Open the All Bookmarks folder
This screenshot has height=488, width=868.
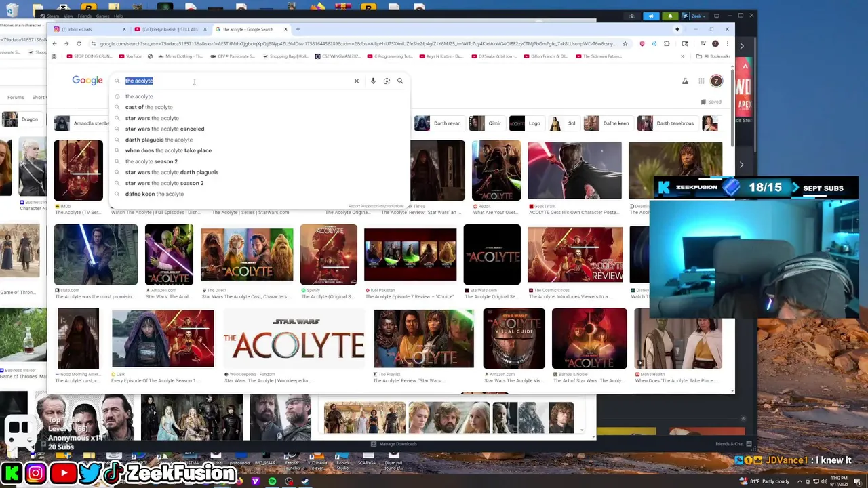click(x=713, y=56)
